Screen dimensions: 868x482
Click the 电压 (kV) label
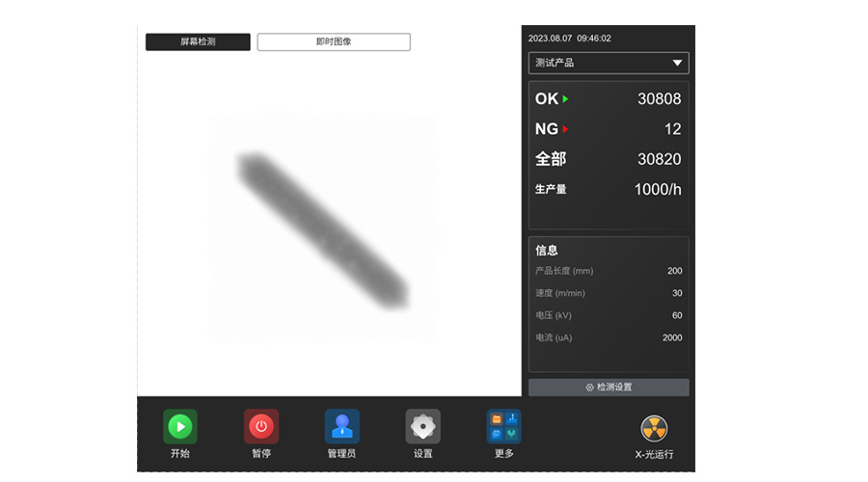[553, 315]
